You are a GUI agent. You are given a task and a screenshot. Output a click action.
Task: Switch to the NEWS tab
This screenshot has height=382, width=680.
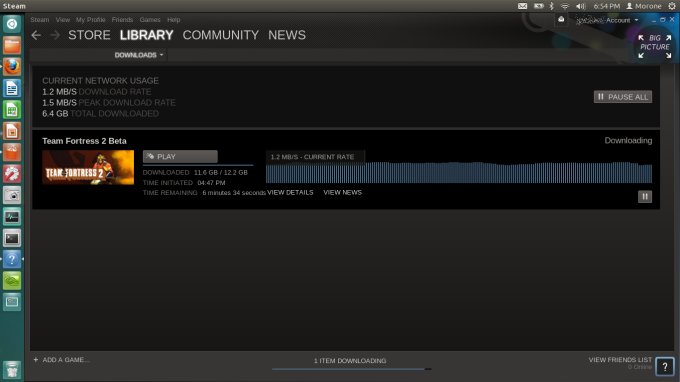pos(287,35)
